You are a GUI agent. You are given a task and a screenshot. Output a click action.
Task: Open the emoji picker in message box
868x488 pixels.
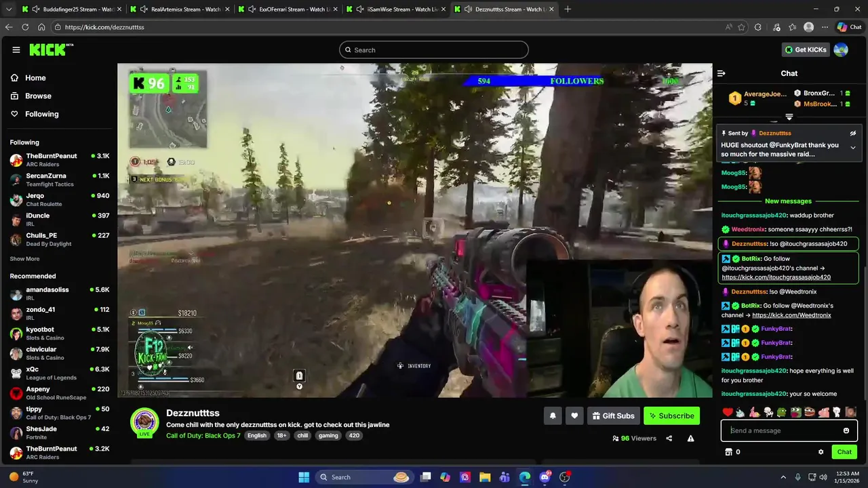coord(846,430)
